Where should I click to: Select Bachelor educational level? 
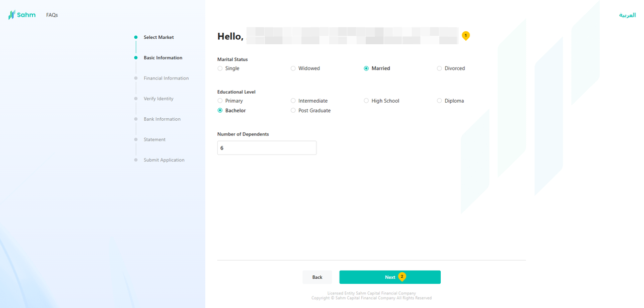tap(220, 111)
